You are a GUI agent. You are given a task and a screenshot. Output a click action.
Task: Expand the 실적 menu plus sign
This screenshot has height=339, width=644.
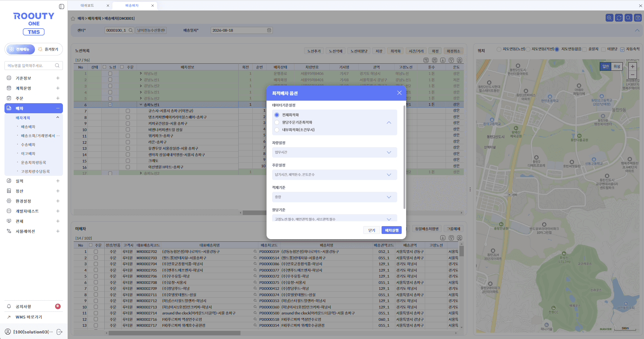click(x=58, y=181)
